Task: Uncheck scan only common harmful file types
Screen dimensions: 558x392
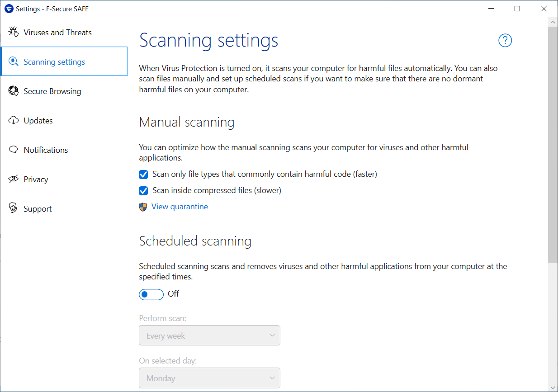Action: [x=143, y=174]
